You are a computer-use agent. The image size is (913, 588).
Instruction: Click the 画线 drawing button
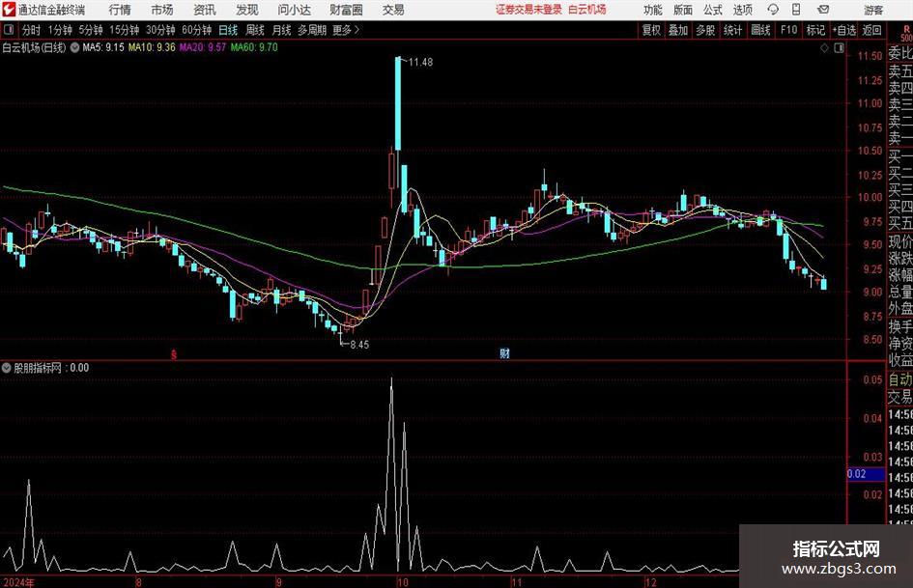[x=760, y=30]
